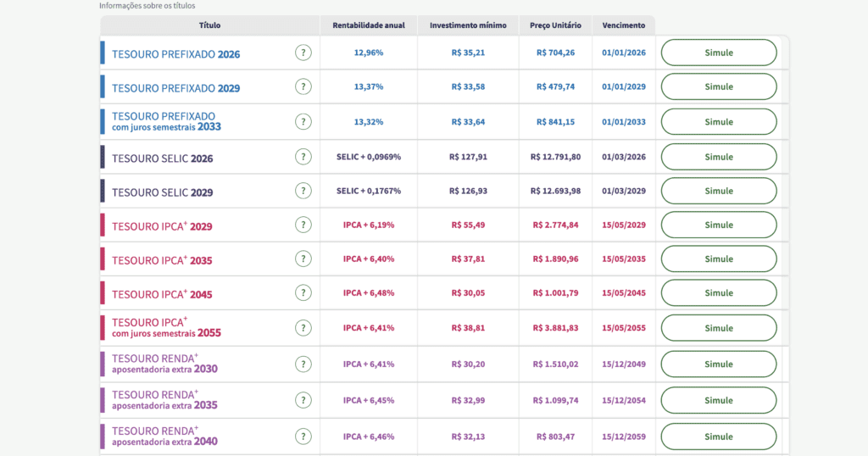Click Simule for Tesouro Prefixado 2029

[719, 87]
